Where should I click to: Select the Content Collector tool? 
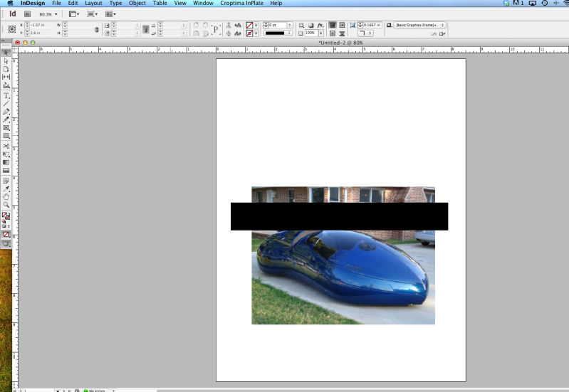click(x=6, y=85)
